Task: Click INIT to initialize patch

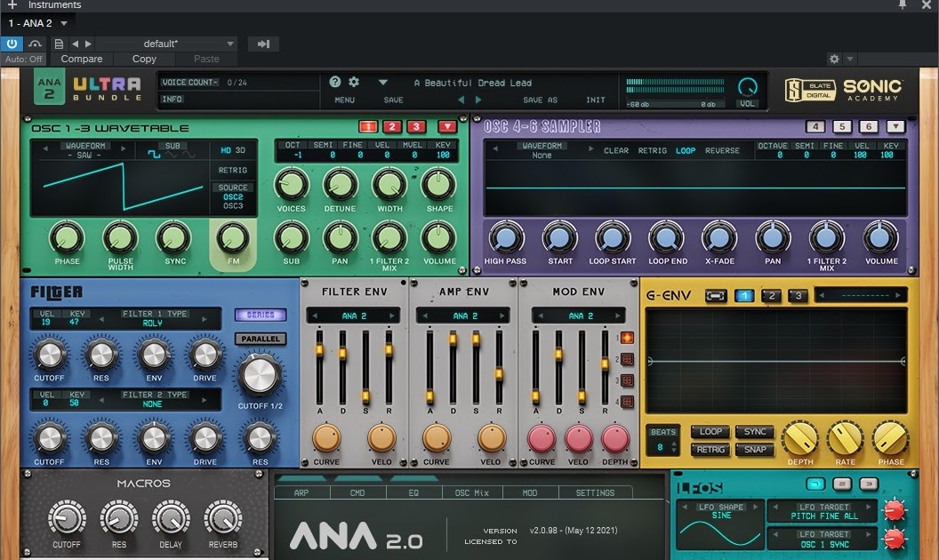Action: pyautogui.click(x=595, y=100)
